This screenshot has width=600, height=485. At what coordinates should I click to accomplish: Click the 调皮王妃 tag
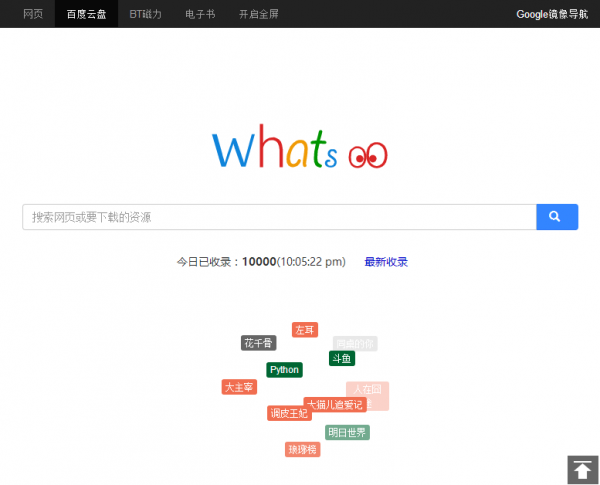288,413
